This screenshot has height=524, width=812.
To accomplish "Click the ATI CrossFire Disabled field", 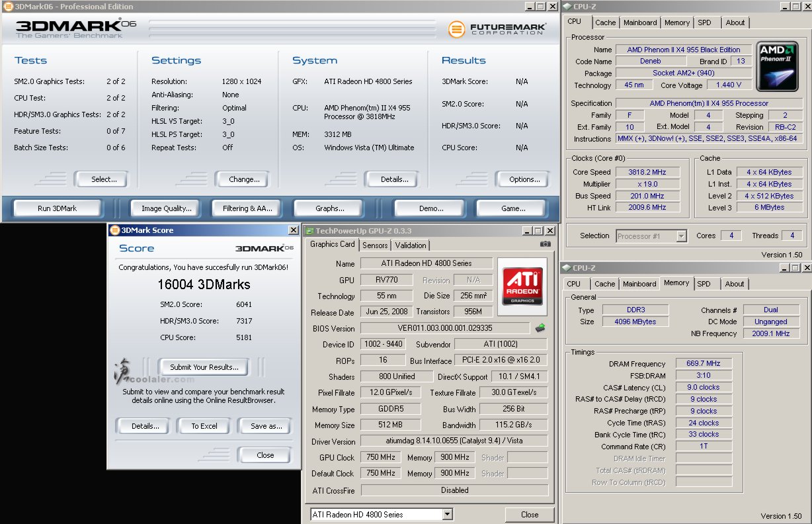I will [x=454, y=490].
